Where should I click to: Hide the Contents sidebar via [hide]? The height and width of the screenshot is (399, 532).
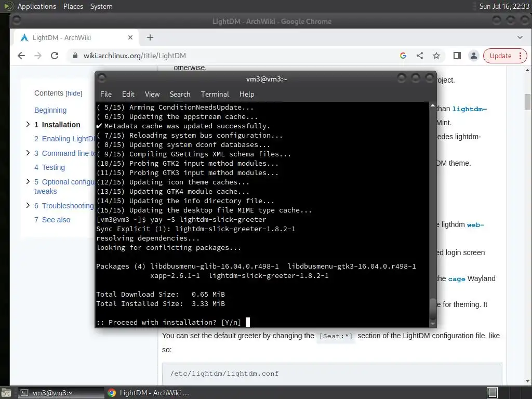pos(74,94)
